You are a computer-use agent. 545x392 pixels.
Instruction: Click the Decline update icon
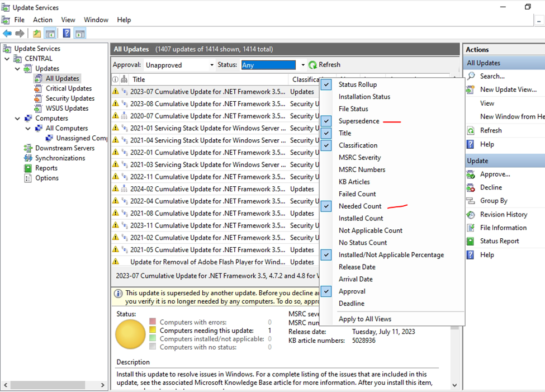point(471,187)
